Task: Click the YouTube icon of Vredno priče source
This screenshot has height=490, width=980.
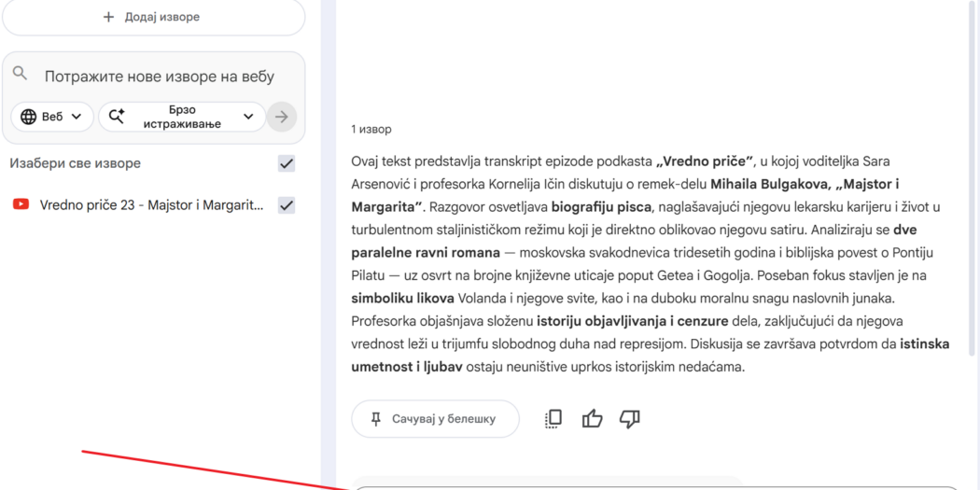Action: click(21, 204)
